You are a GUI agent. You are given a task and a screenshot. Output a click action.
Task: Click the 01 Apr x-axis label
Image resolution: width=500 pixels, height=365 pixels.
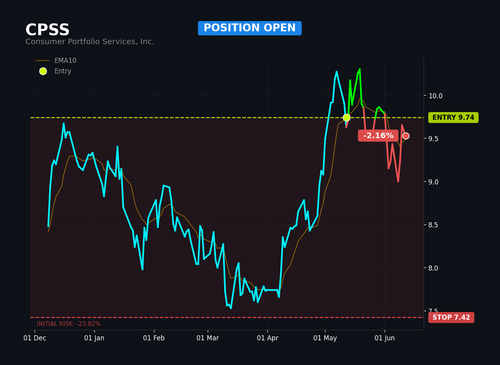coord(267,338)
